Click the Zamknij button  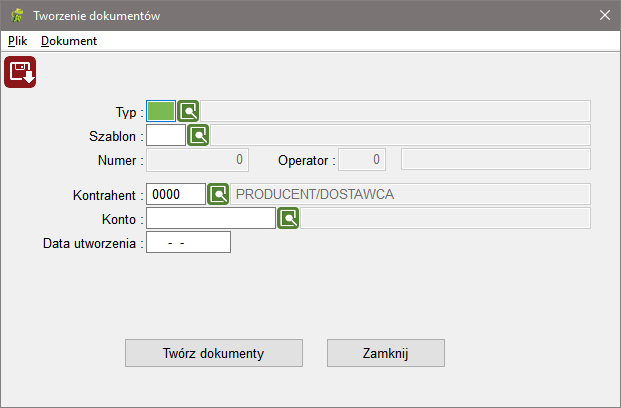coord(386,353)
